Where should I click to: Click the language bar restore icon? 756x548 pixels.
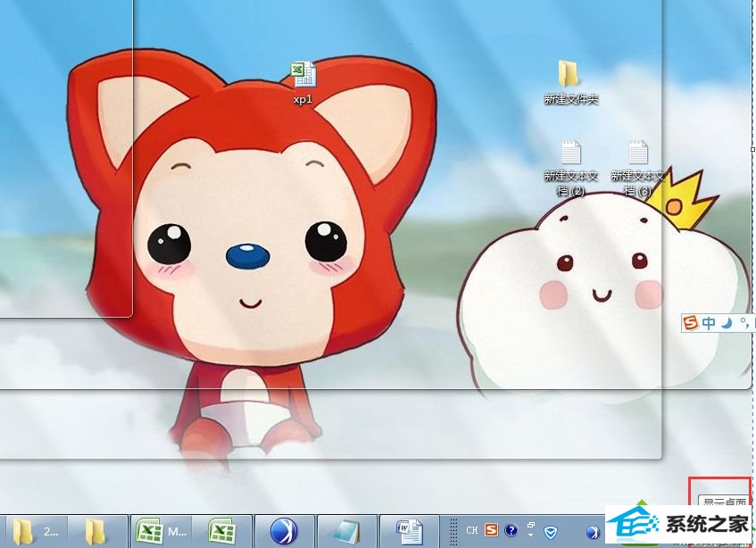531,525
